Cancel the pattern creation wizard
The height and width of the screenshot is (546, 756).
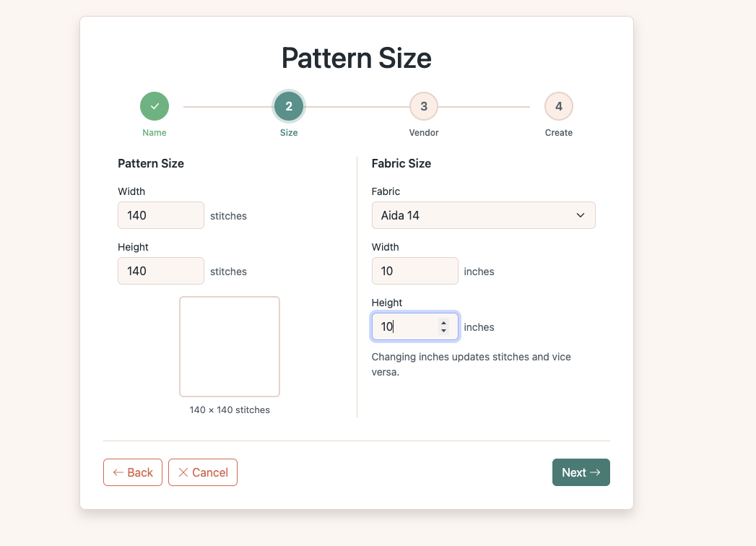203,472
